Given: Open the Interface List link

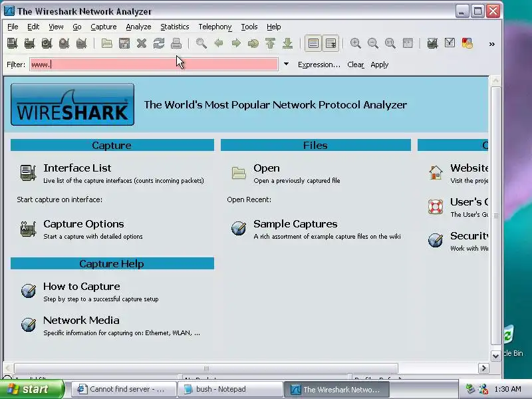Looking at the screenshot, I should [x=77, y=168].
